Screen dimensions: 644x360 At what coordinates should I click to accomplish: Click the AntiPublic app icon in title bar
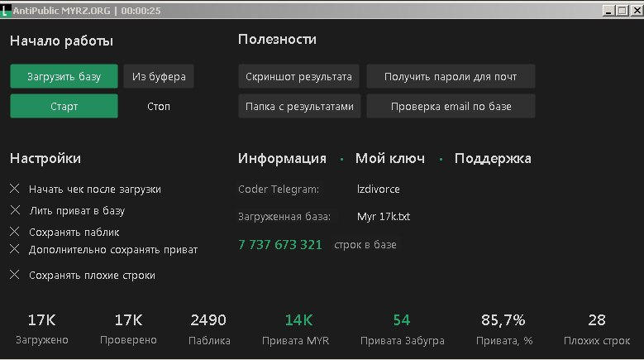(x=6, y=10)
